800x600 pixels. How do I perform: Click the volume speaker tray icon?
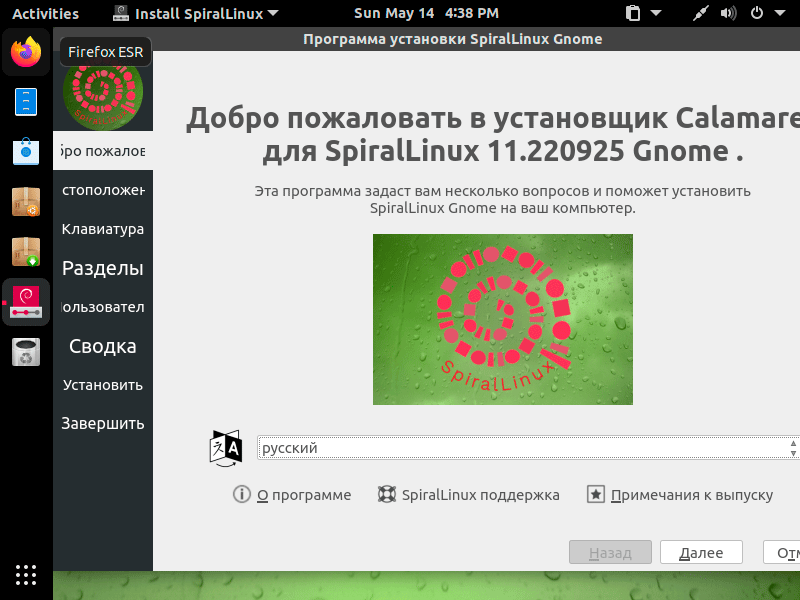click(x=728, y=13)
